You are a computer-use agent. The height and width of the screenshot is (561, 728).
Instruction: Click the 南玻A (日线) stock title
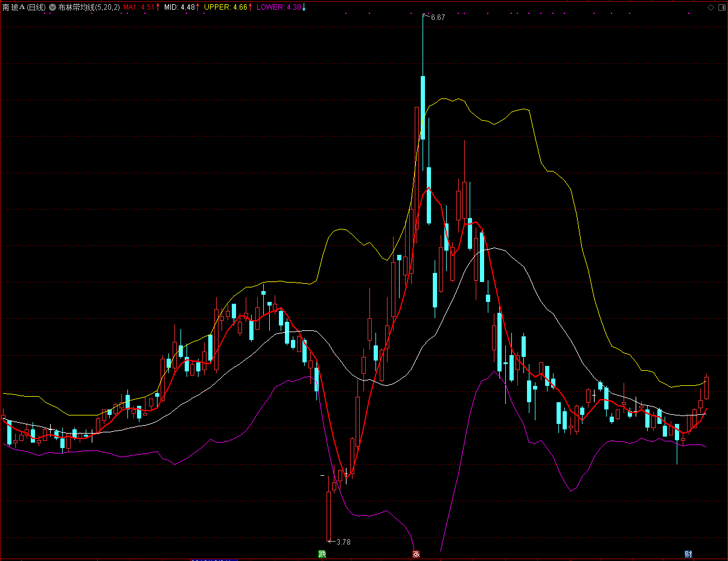(24, 7)
